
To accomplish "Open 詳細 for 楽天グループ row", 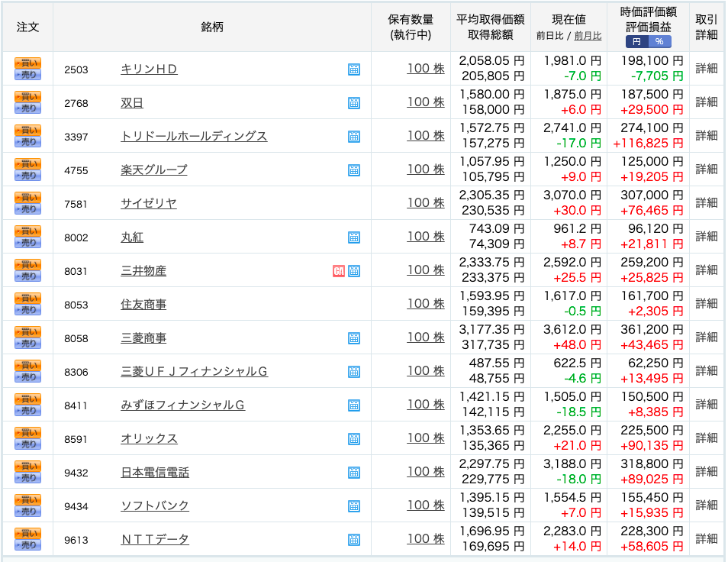I will coord(707,170).
